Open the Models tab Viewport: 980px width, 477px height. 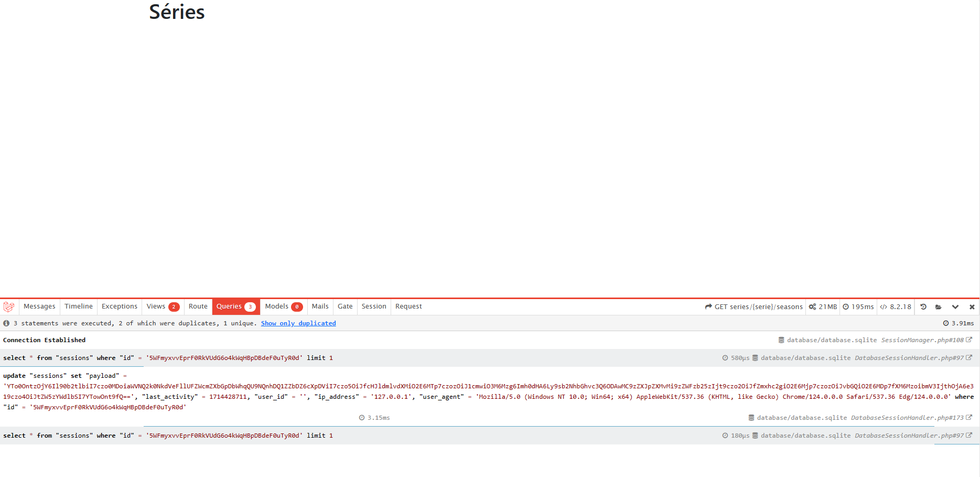[x=283, y=306]
